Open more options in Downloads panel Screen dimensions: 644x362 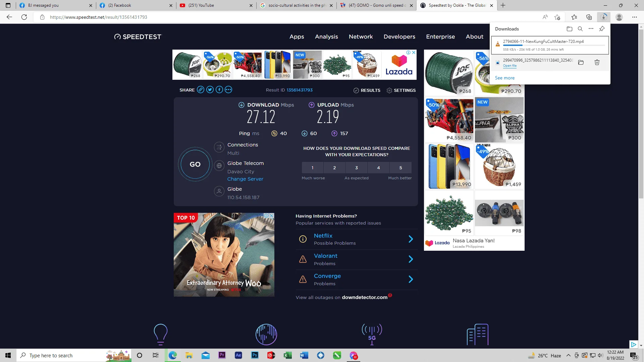[591, 29]
